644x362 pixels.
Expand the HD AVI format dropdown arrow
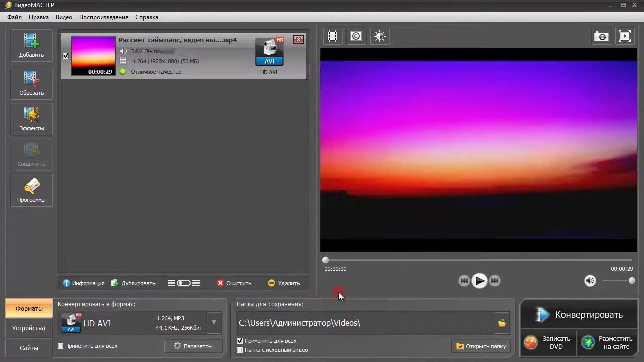tap(214, 323)
